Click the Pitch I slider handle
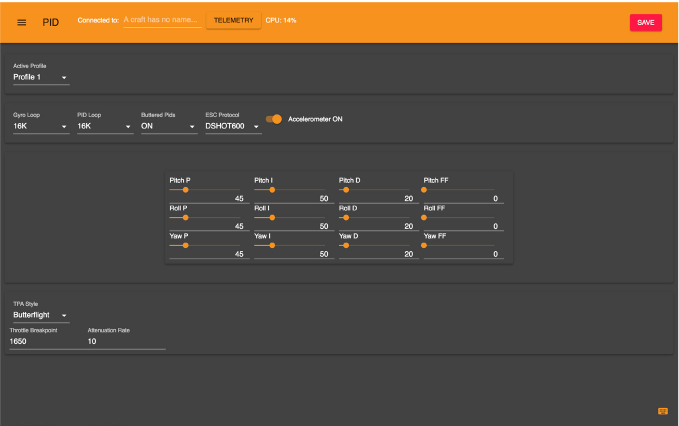The width and height of the screenshot is (679, 426). pyautogui.click(x=272, y=190)
